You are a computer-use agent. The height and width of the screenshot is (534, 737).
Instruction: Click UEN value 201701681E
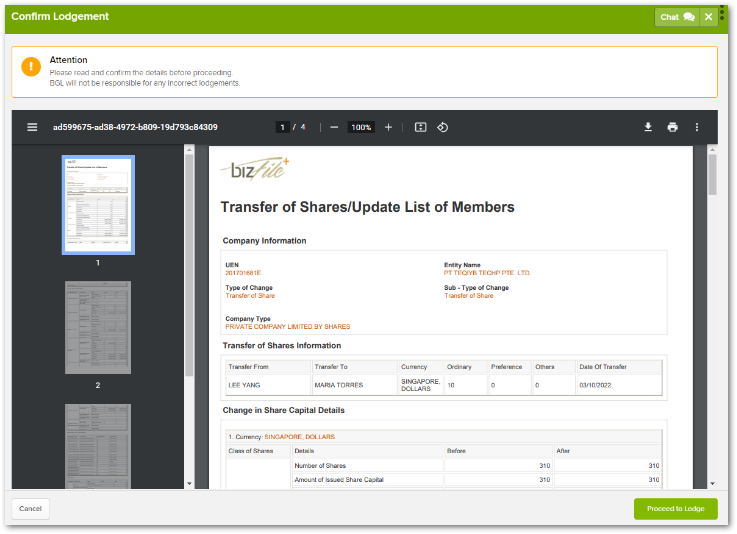(x=243, y=273)
